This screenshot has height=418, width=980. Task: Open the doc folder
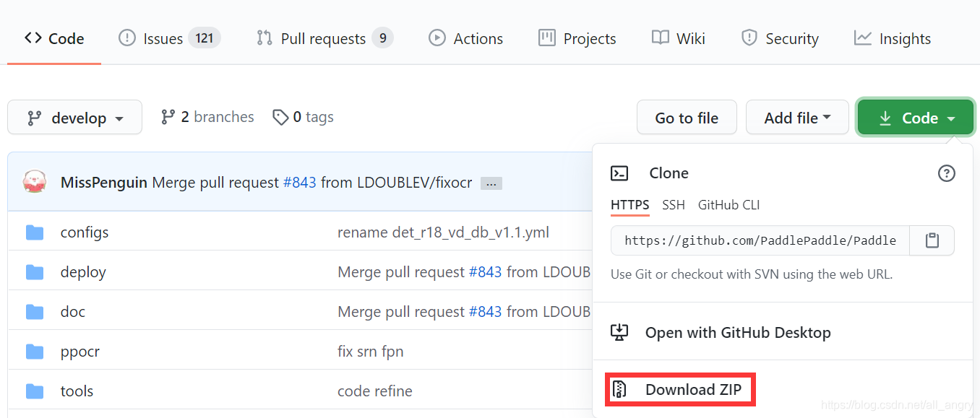point(73,312)
